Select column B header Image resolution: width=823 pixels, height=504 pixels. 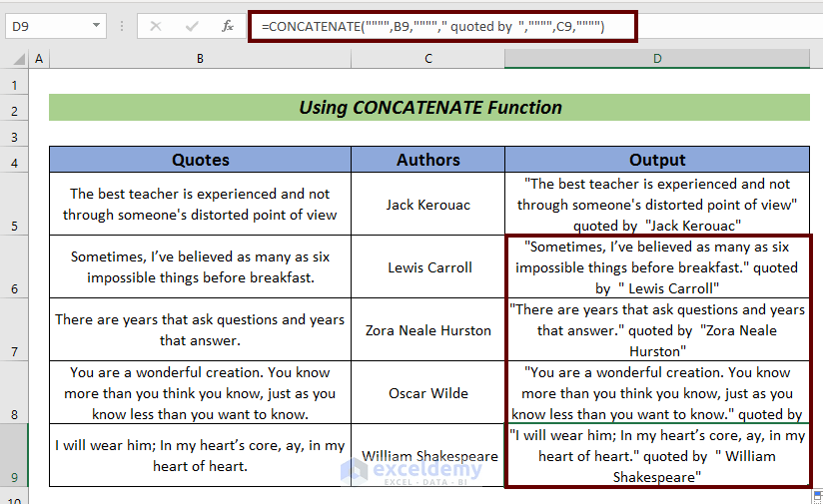(200, 59)
